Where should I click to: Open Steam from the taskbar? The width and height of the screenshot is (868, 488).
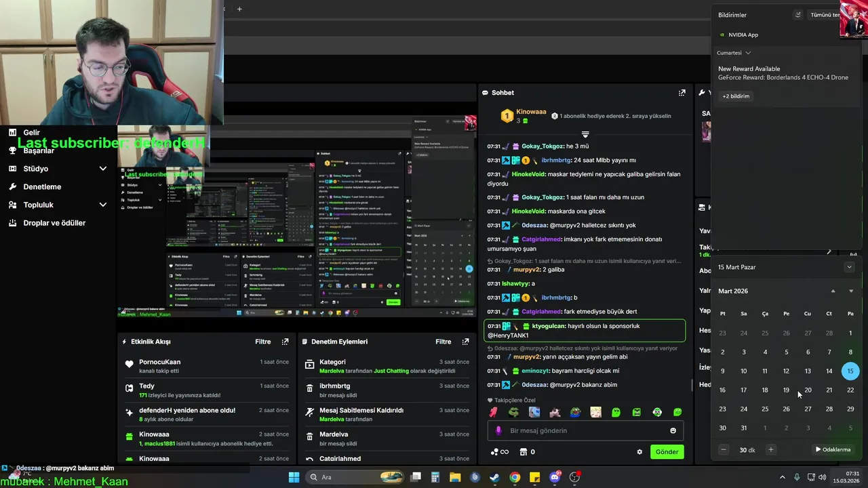[494, 477]
